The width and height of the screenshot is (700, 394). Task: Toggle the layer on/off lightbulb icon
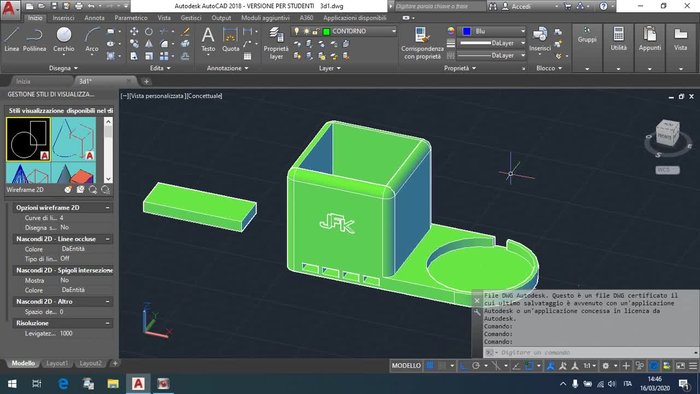tap(296, 31)
